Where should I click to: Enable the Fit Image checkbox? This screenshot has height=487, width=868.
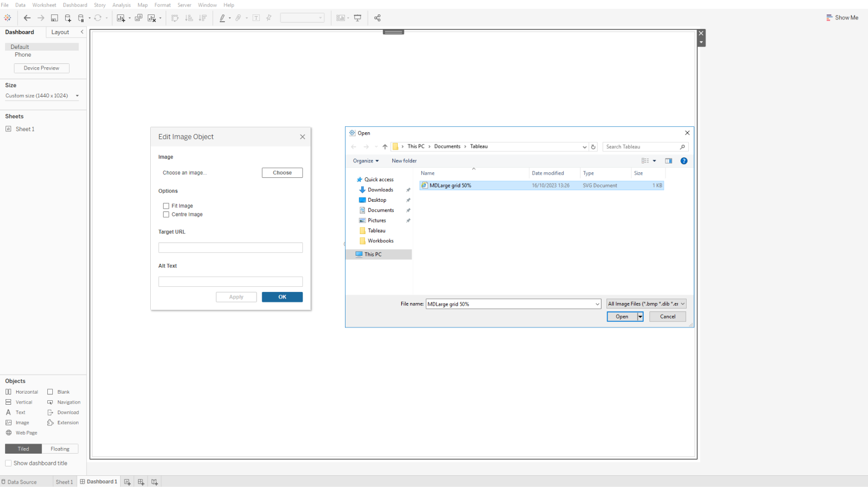coord(166,206)
